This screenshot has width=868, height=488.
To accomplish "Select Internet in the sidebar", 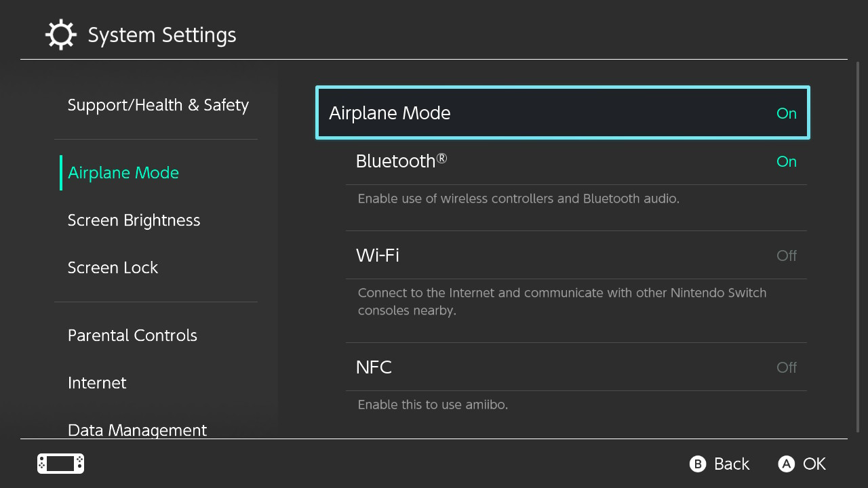I will point(97,383).
